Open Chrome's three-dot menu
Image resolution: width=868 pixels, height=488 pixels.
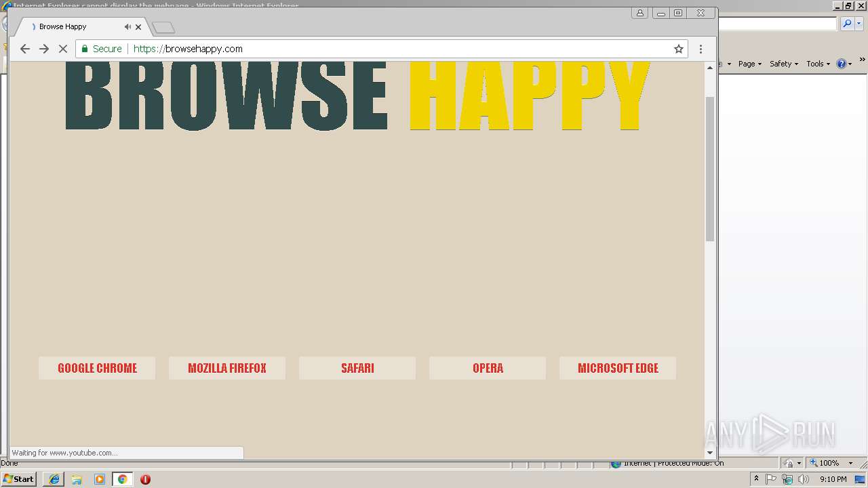(701, 49)
